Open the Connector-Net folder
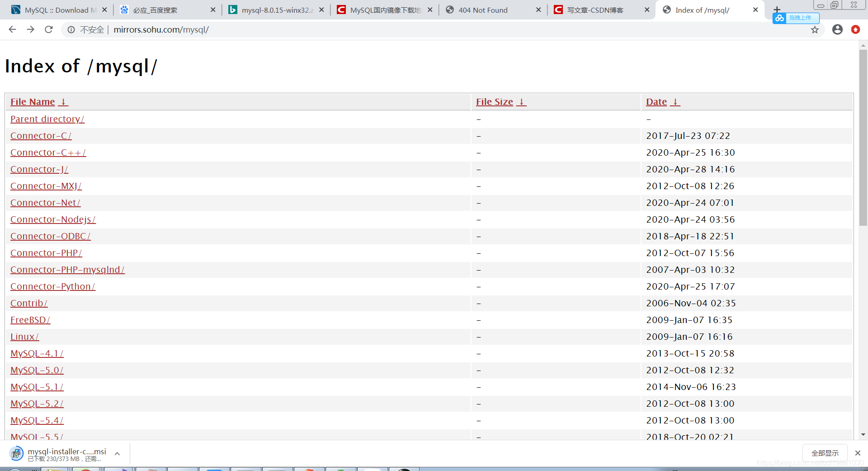Viewport: 868px width, 471px height. click(x=45, y=203)
